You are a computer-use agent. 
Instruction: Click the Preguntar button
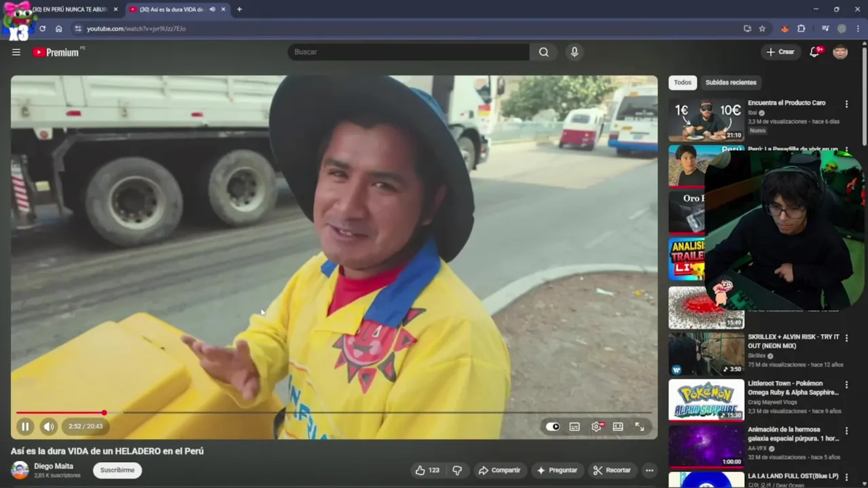[557, 470]
